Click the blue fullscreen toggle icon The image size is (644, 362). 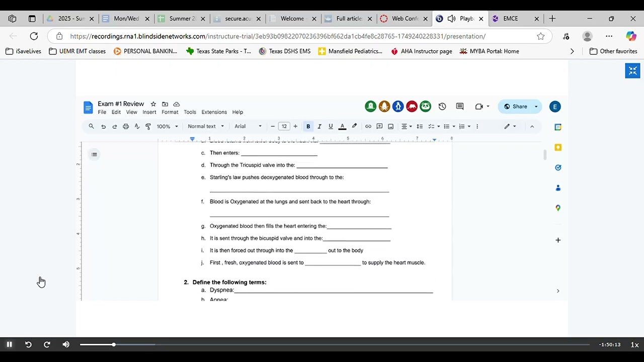[632, 71]
